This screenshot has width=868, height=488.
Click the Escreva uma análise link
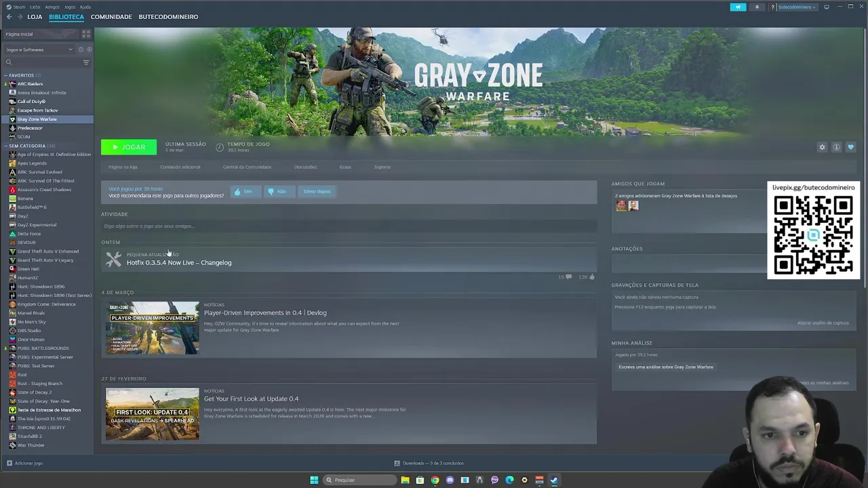[x=666, y=367]
